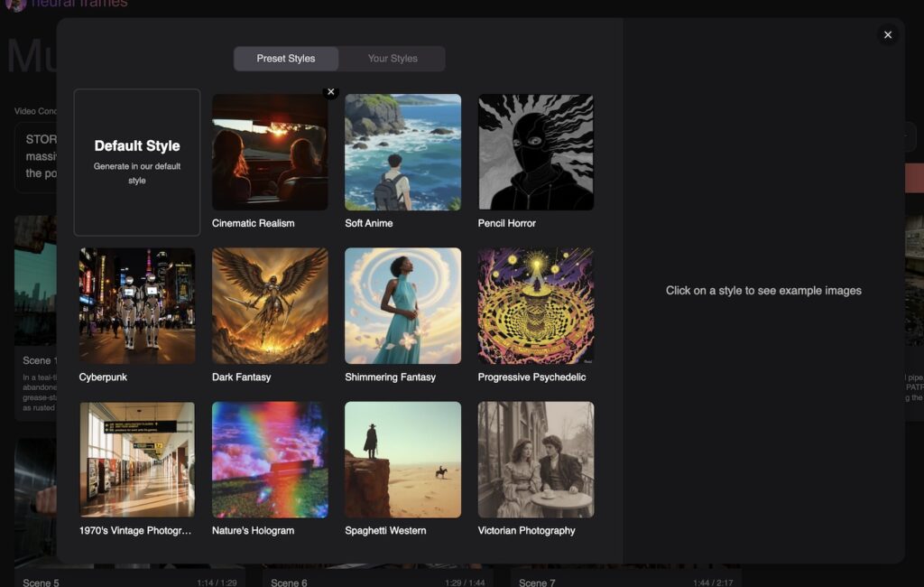
Task: Select the Pencil Horror style image
Action: click(536, 153)
